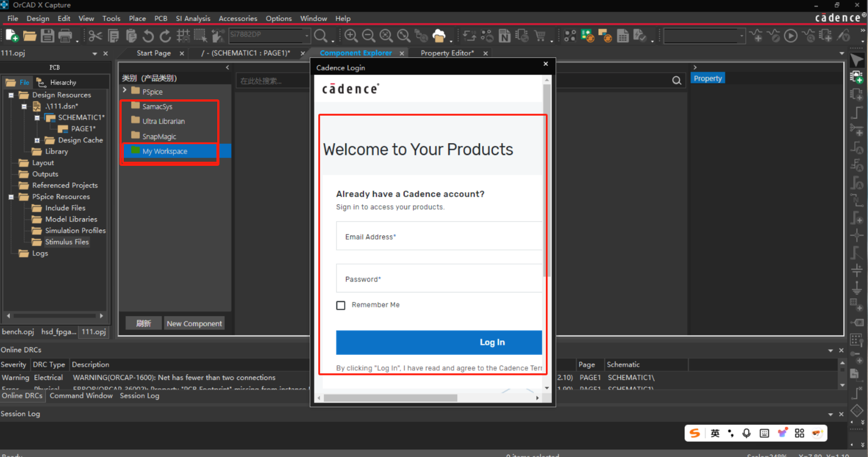Switch project view to Hierarchy mode
The height and width of the screenshot is (457, 868).
(57, 83)
